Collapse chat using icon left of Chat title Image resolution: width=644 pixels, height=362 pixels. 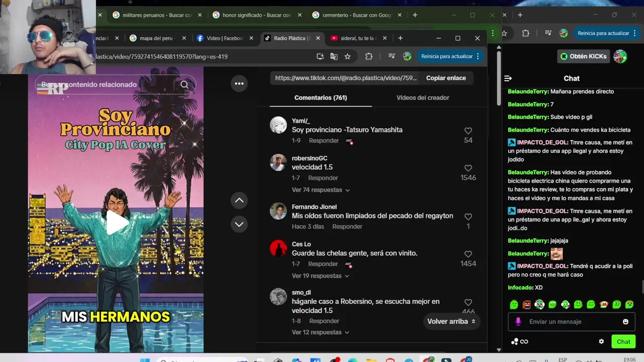[508, 78]
